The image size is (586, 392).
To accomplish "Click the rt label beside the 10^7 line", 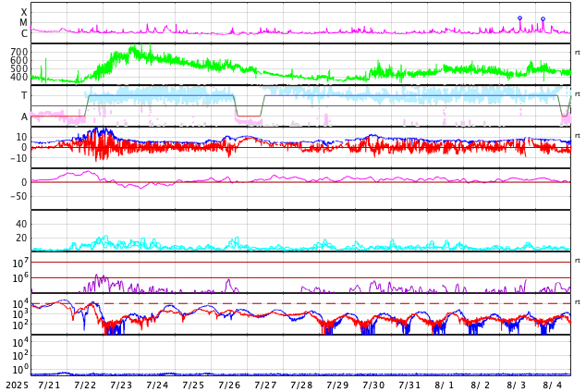I will click(x=578, y=261).
